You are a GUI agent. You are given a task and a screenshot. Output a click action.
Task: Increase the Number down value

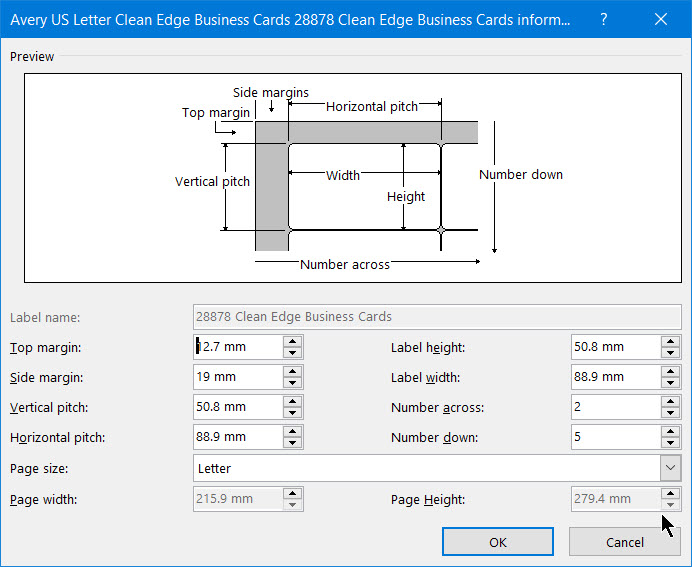point(670,431)
